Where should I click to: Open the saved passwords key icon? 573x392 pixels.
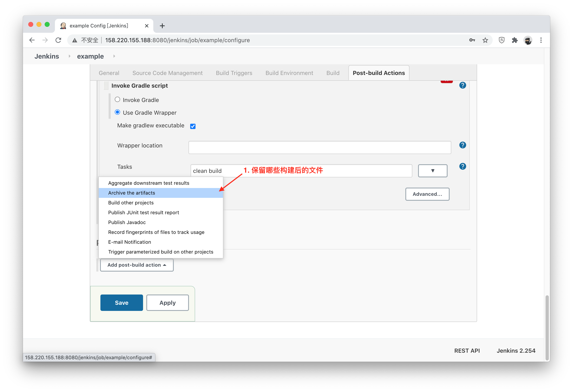point(472,40)
